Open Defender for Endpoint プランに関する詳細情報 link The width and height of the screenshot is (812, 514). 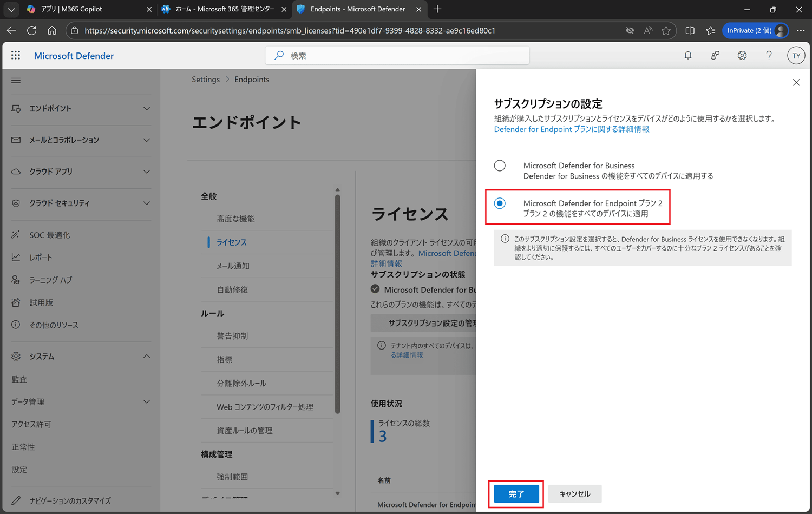572,129
